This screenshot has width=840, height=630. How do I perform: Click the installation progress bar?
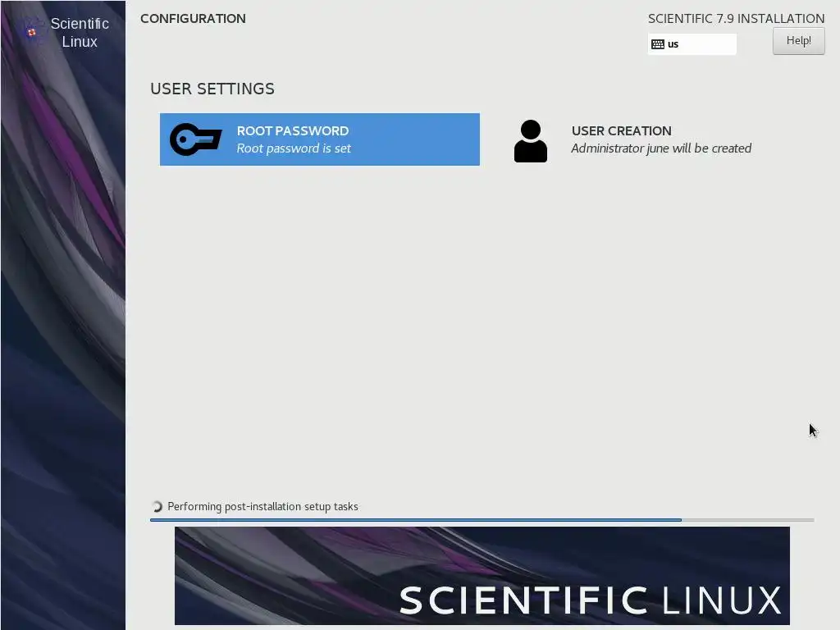click(482, 519)
